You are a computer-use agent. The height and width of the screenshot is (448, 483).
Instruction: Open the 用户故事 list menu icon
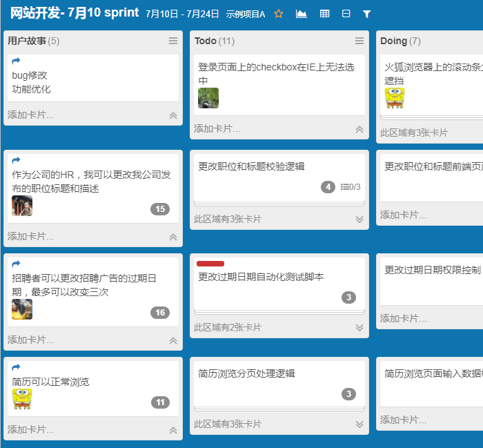click(173, 41)
